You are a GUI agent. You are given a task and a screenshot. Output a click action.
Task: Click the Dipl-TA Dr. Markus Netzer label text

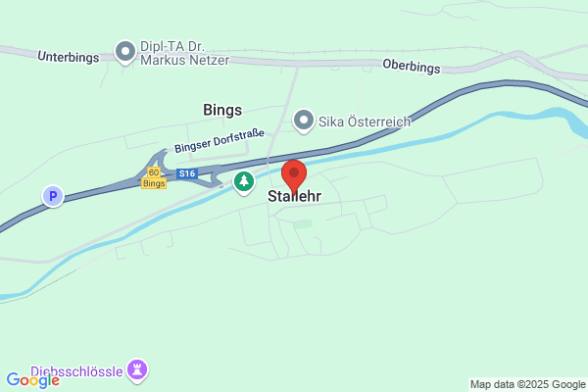pos(184,53)
